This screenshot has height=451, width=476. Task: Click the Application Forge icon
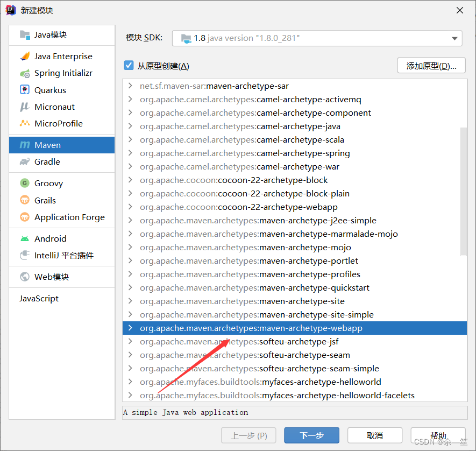[x=25, y=217]
